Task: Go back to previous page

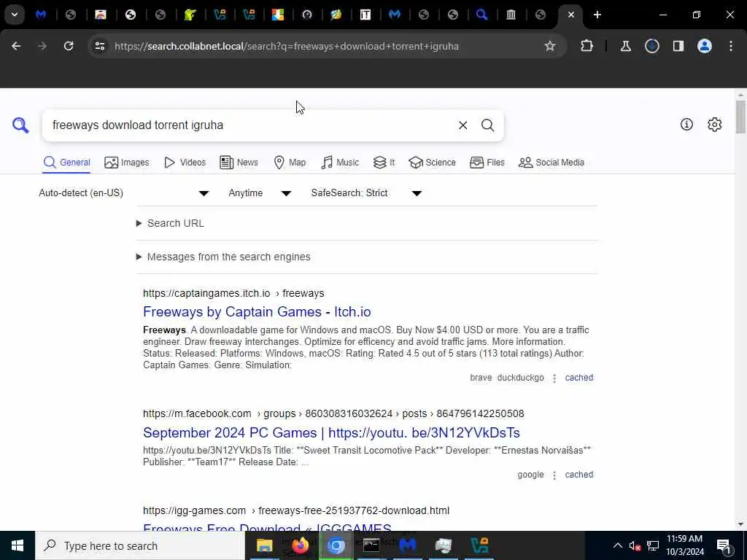Action: (x=16, y=46)
